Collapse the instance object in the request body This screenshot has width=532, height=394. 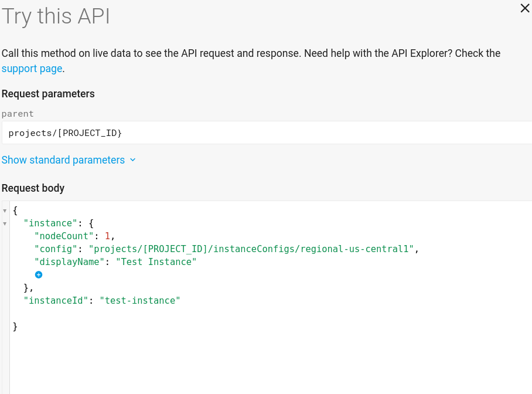coord(5,223)
